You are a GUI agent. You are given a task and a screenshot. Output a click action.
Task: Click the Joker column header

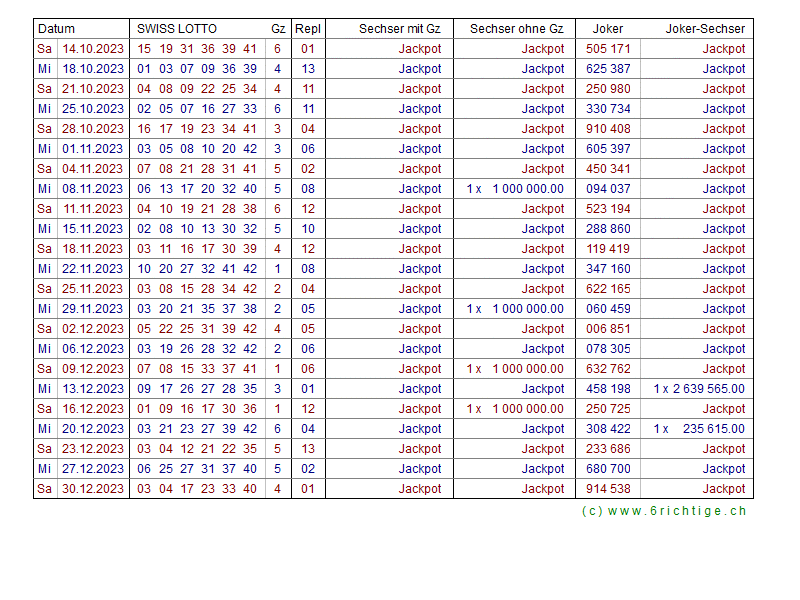(x=607, y=29)
